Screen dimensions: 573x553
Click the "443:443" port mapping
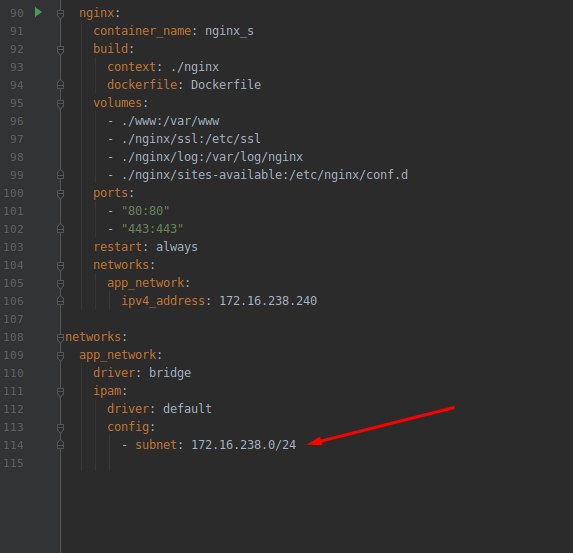[x=152, y=229]
